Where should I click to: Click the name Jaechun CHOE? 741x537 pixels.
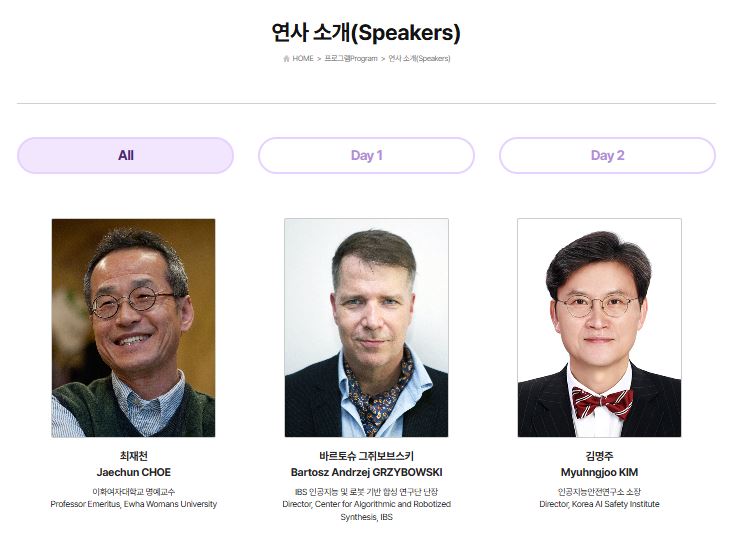tap(133, 472)
